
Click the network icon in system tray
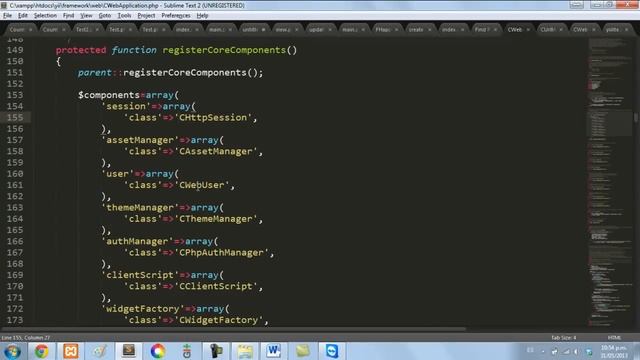566,351
